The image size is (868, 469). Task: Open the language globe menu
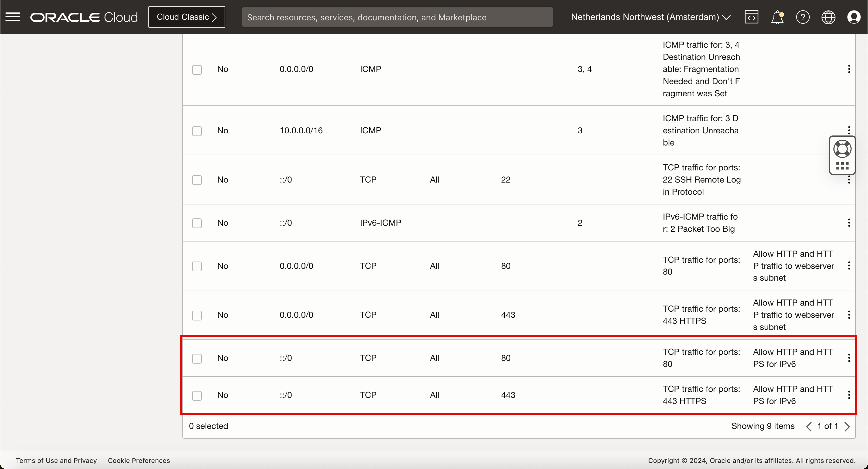click(828, 17)
